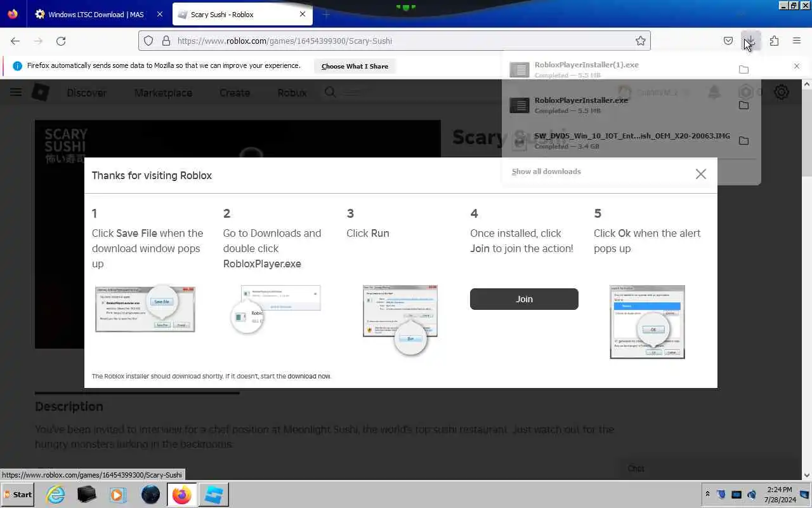
Task: Open Roblox notifications bell
Action: [714, 92]
